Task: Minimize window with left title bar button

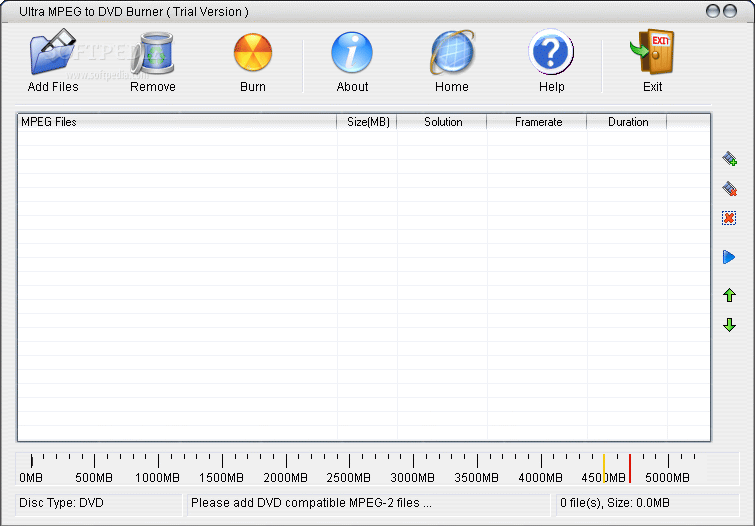Action: click(x=713, y=11)
